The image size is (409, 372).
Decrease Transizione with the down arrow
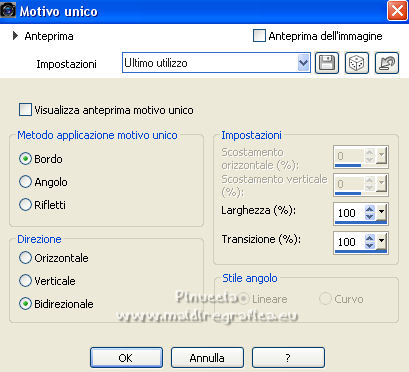point(370,245)
